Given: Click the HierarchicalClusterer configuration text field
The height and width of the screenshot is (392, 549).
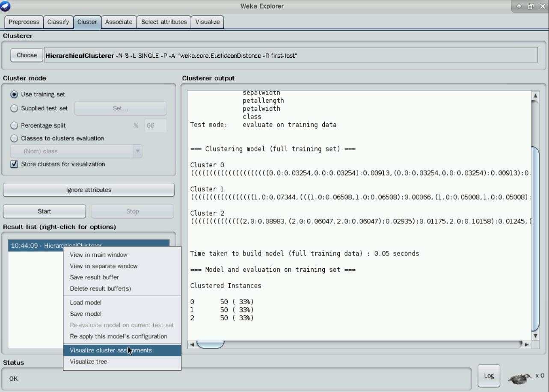Looking at the screenshot, I should (291, 56).
